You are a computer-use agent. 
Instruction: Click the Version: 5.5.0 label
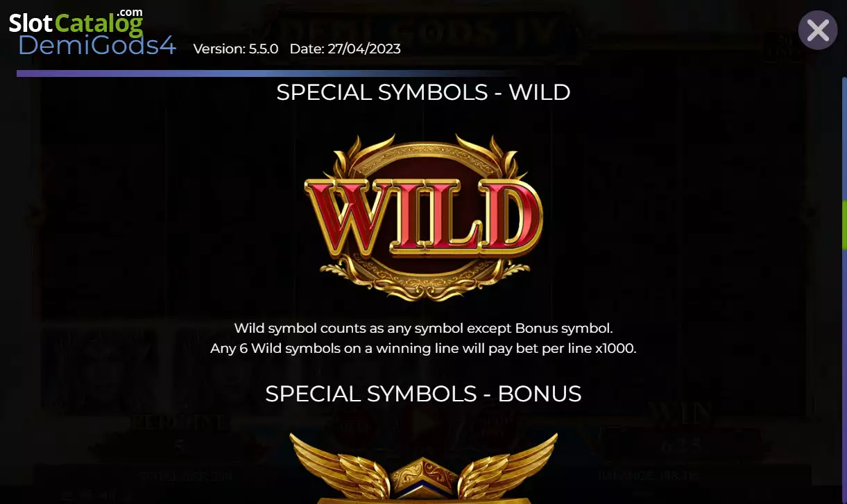pos(235,49)
